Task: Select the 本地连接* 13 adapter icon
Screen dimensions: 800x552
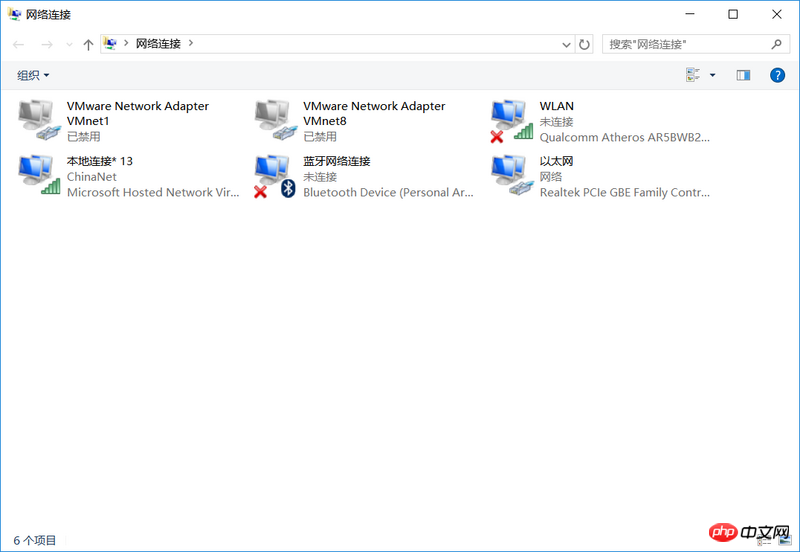Action: click(x=39, y=175)
